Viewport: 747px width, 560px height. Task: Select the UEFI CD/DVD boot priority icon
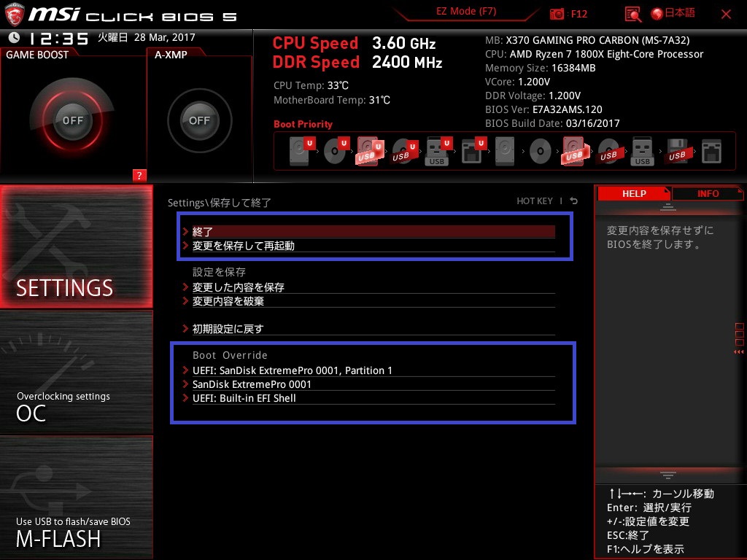pos(336,151)
